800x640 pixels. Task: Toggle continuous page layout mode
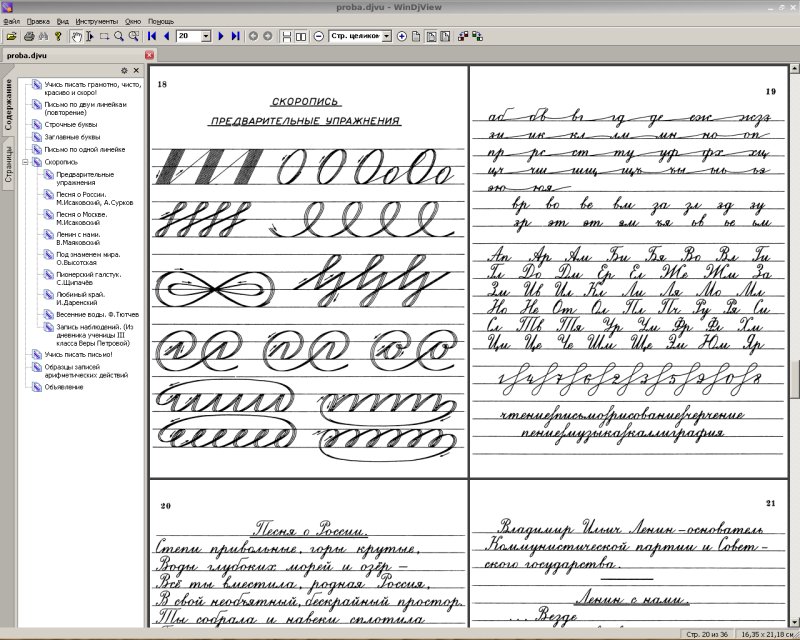point(287,36)
